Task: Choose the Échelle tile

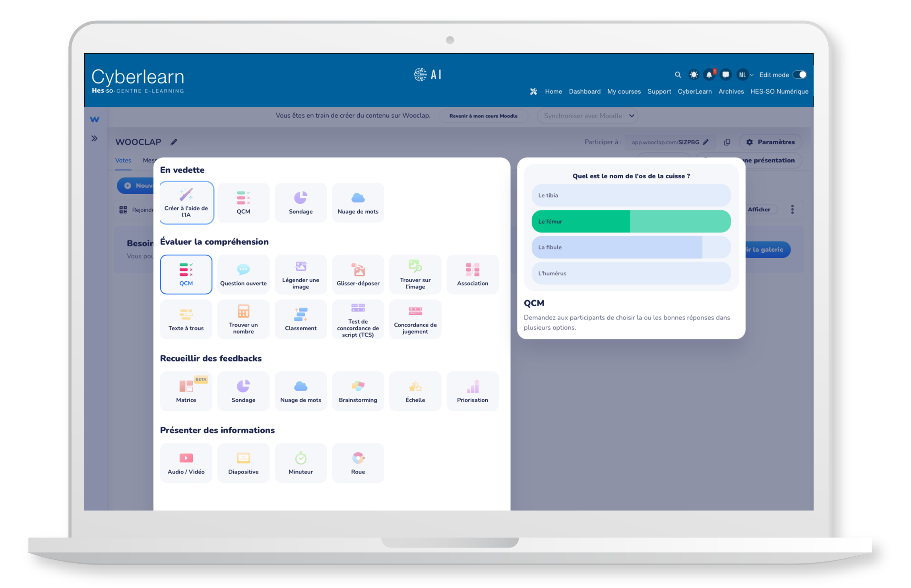Action: pos(415,391)
